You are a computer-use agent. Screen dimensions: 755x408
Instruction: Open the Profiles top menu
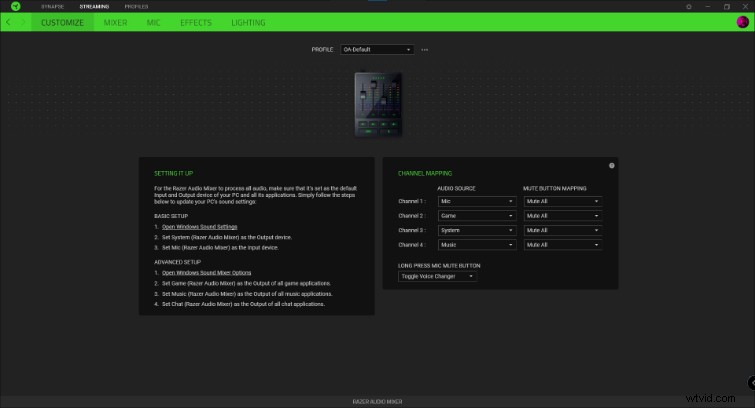[136, 7]
